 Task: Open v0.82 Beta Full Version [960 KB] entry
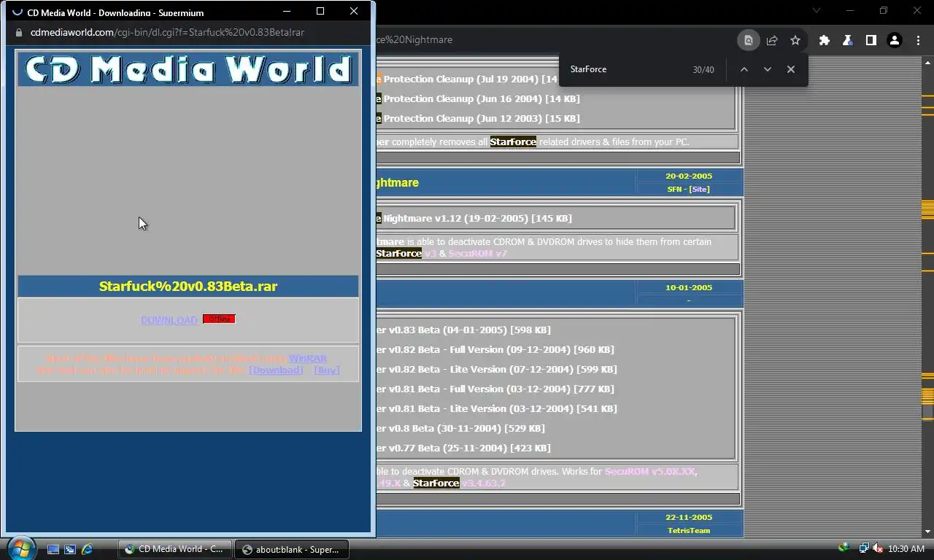495,349
